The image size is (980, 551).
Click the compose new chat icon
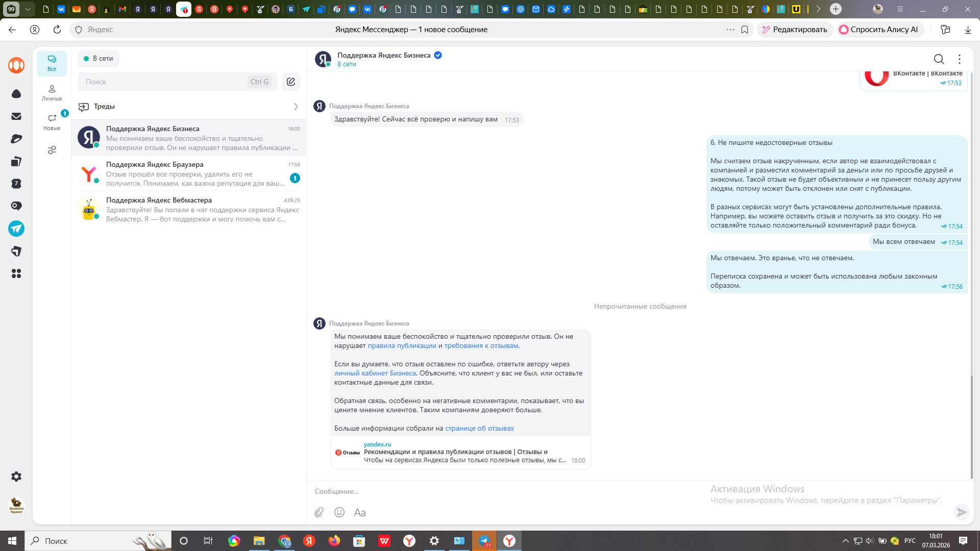coord(291,82)
